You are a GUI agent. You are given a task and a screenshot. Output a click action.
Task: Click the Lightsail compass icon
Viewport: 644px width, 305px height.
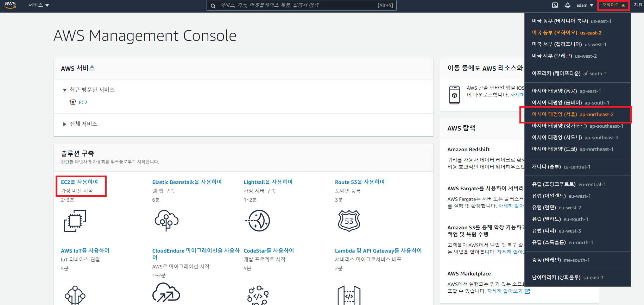pos(258,221)
